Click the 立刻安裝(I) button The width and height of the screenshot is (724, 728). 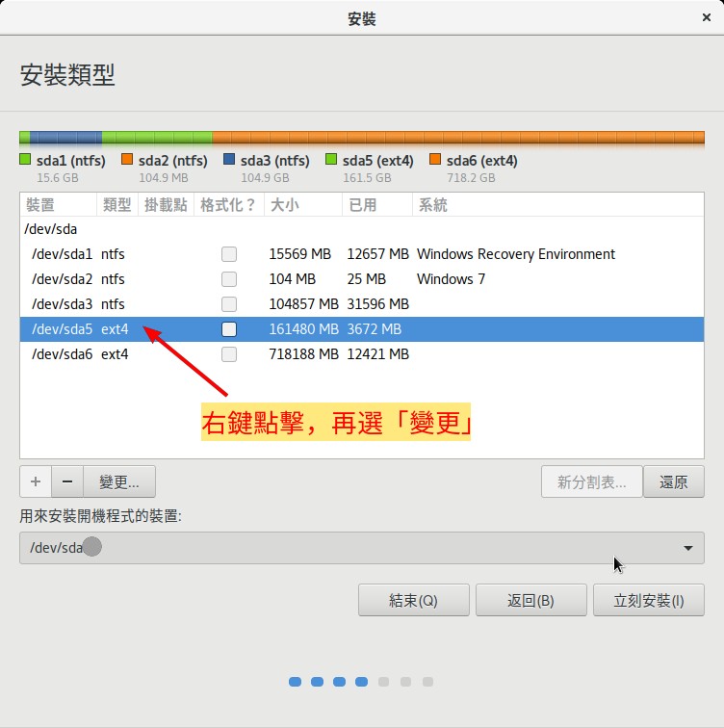coord(649,600)
